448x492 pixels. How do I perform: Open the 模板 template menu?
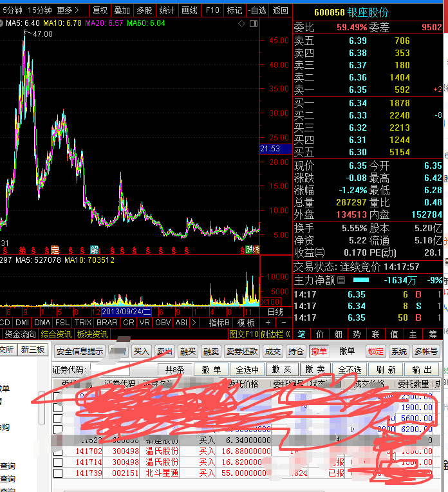click(246, 322)
